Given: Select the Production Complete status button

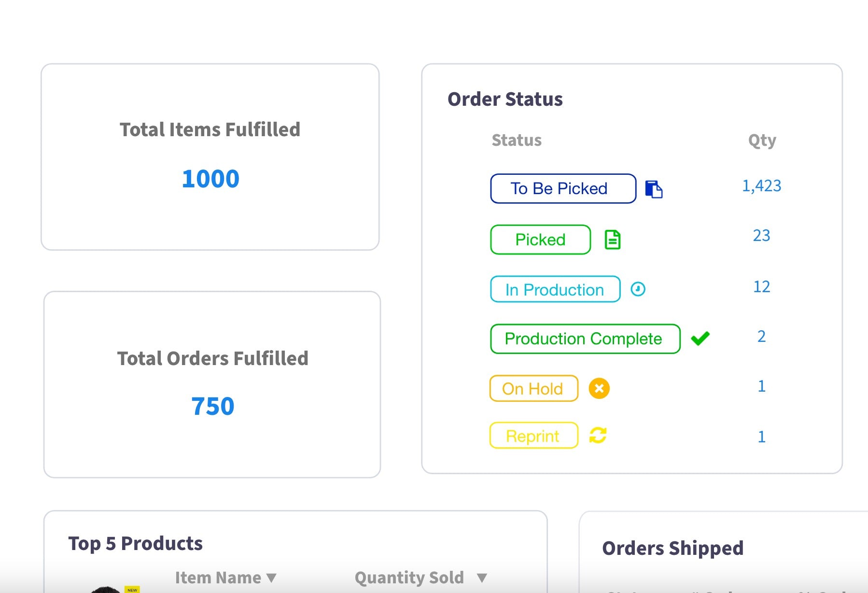Looking at the screenshot, I should [585, 339].
